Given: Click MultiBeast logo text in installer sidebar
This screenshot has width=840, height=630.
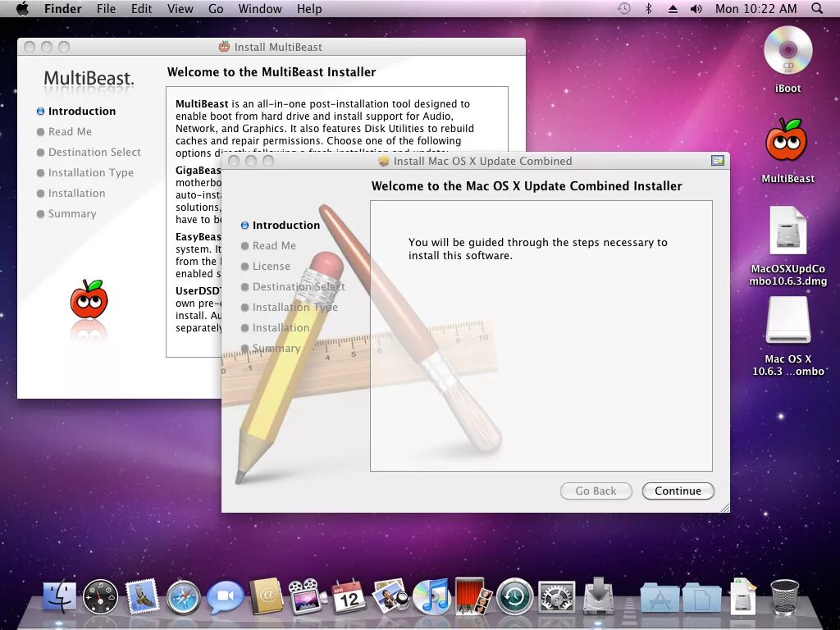Looking at the screenshot, I should [x=89, y=78].
